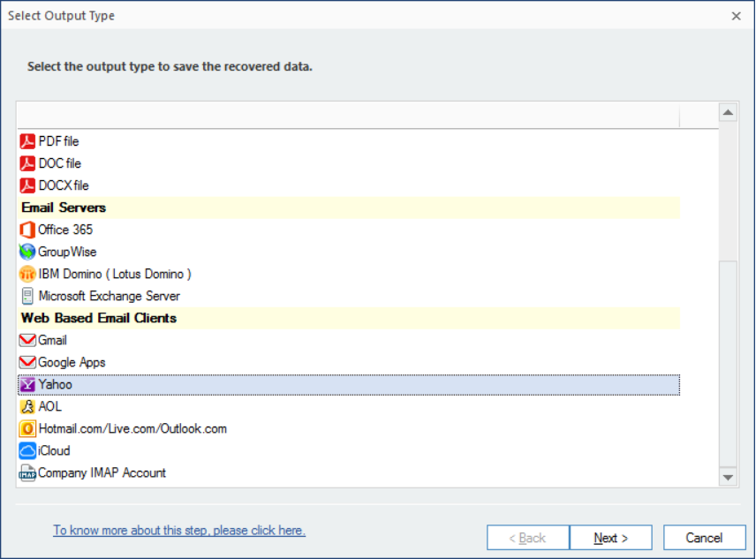Screen dimensions: 756x559
Task: Click 'Web Based Email Clients' group header
Action: point(349,318)
